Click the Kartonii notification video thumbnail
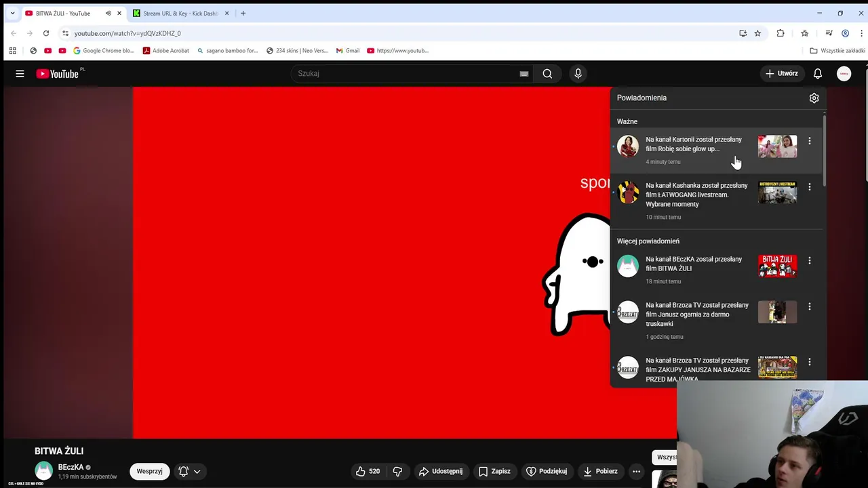 coord(777,146)
